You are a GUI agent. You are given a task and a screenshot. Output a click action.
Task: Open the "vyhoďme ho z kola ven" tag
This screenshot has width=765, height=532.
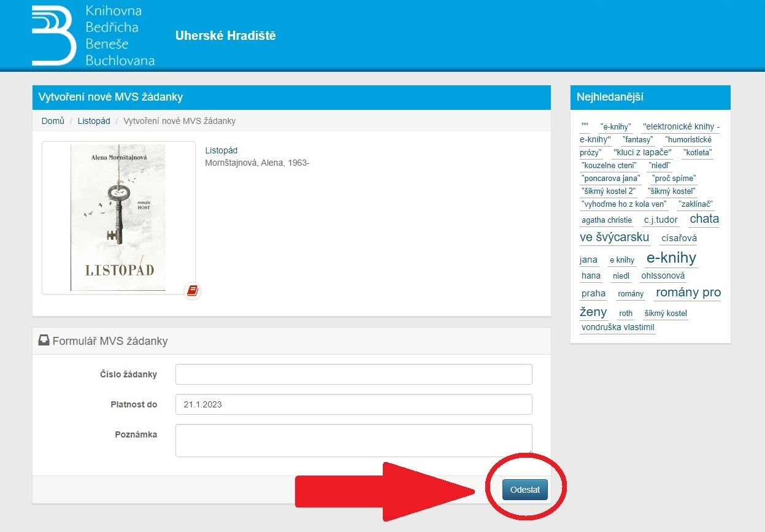[624, 204]
